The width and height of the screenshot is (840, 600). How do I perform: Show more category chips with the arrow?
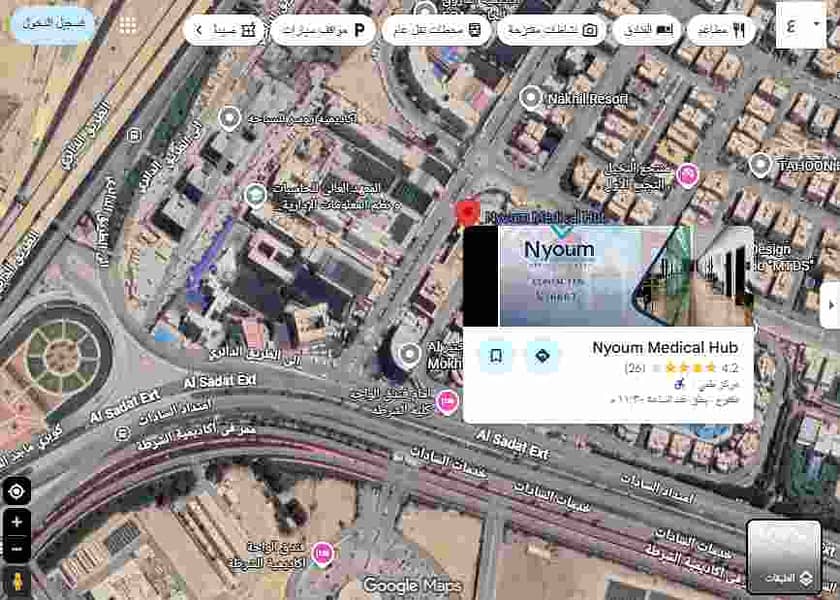(x=198, y=30)
